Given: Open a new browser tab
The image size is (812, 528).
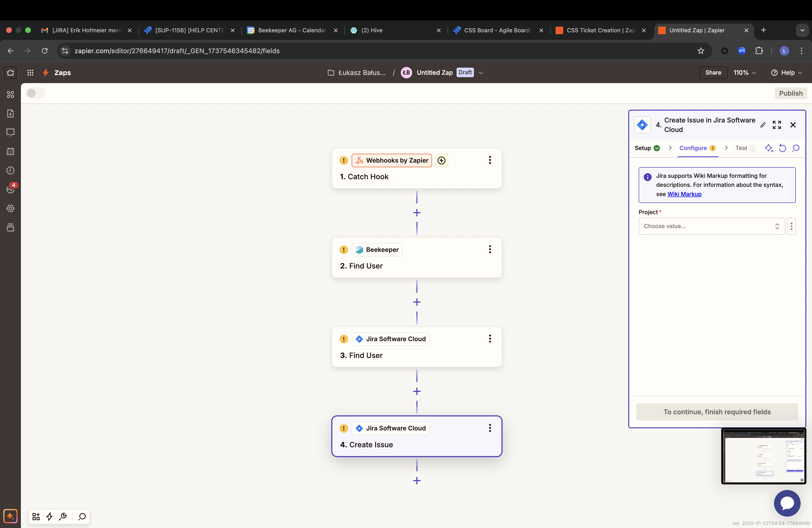Looking at the screenshot, I should coord(764,30).
